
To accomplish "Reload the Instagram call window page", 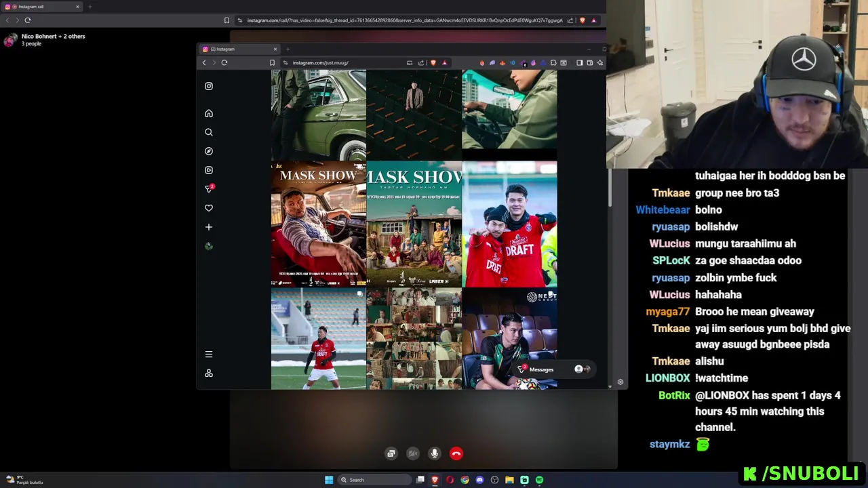I will click(28, 20).
